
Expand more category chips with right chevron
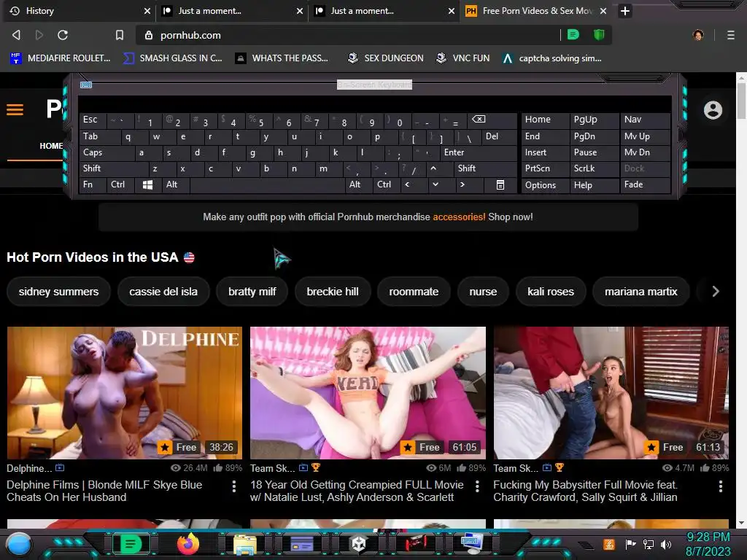715,292
